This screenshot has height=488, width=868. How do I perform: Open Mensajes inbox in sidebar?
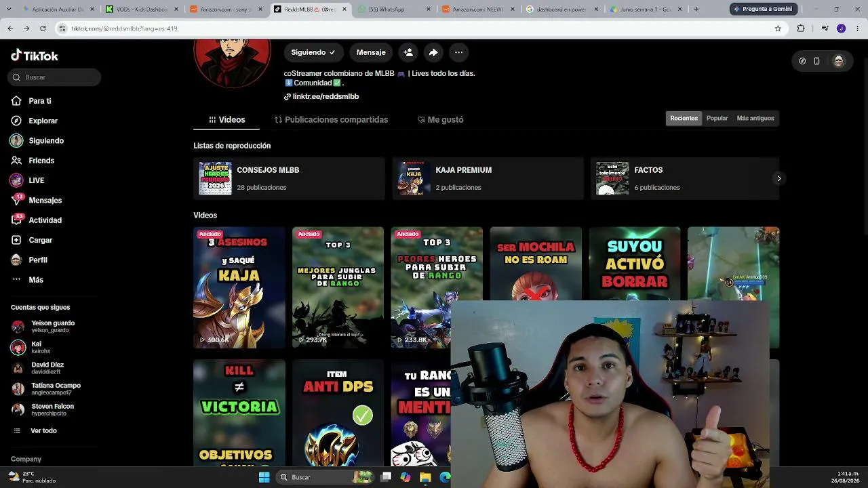(36, 200)
